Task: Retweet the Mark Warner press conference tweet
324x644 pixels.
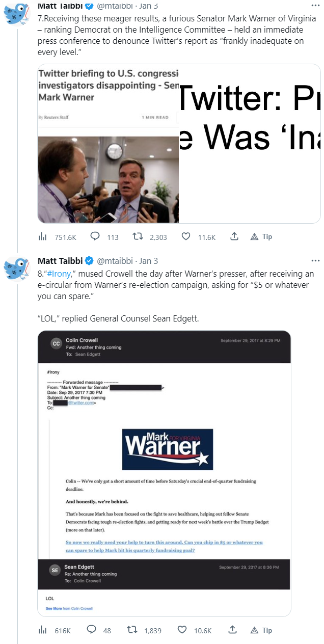Action: tap(138, 236)
